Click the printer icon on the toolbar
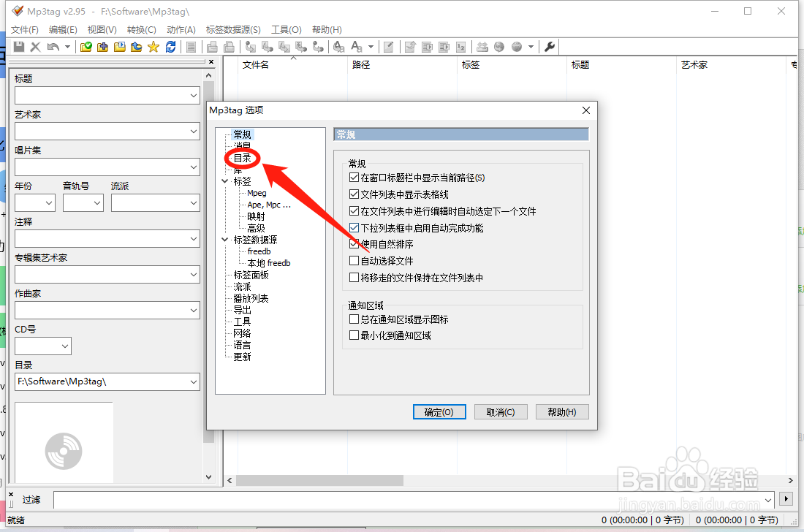Image resolution: width=804 pixels, height=532 pixels. [211, 47]
